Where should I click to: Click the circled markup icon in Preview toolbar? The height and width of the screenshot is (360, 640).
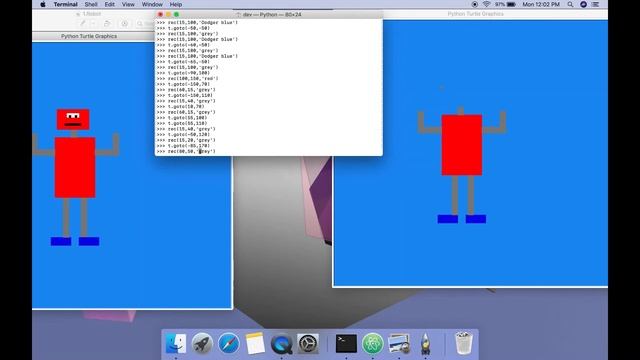pyautogui.click(x=124, y=24)
